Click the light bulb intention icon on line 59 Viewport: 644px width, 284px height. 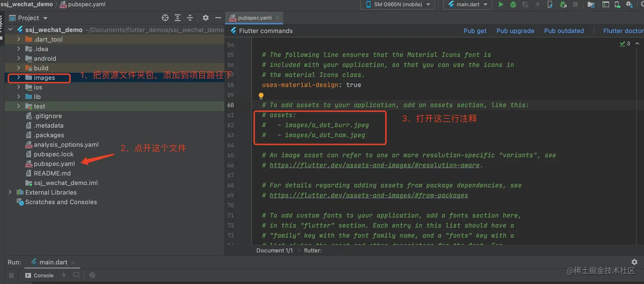coord(261,96)
